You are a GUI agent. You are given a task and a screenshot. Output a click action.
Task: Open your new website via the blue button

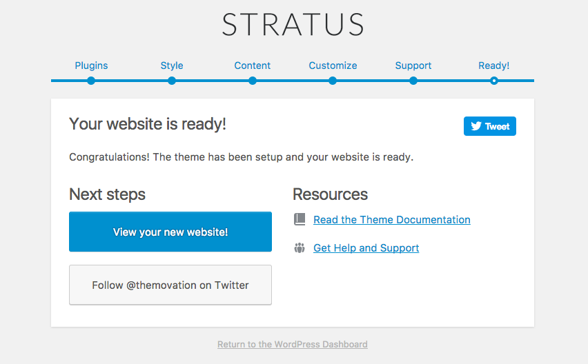pyautogui.click(x=170, y=232)
